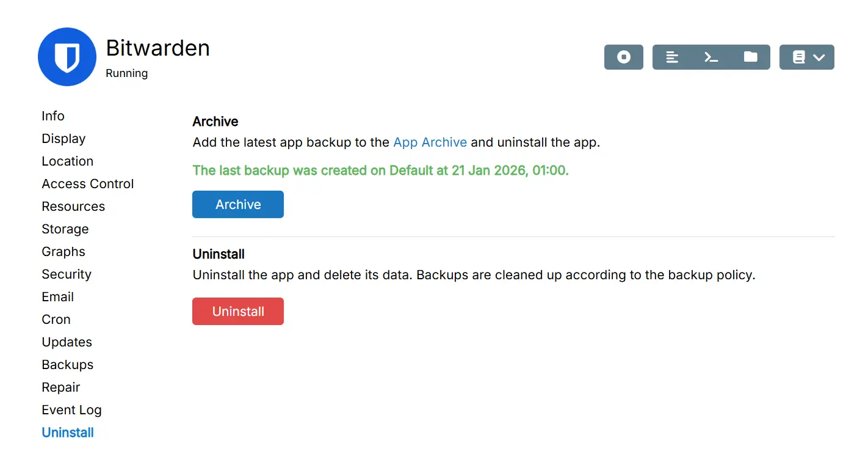This screenshot has width=868, height=465.
Task: Select Cron in the sidebar
Action: [x=56, y=320]
